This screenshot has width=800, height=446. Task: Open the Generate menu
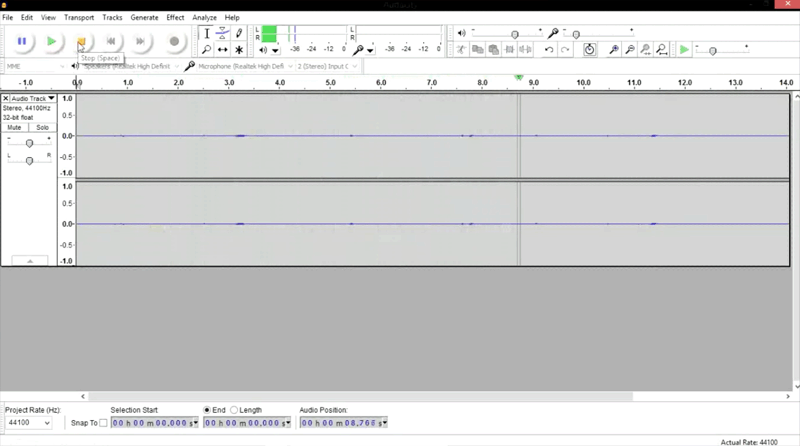coord(144,18)
